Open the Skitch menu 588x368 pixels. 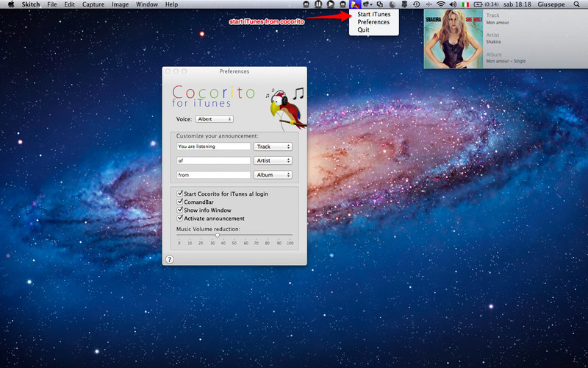pyautogui.click(x=31, y=4)
